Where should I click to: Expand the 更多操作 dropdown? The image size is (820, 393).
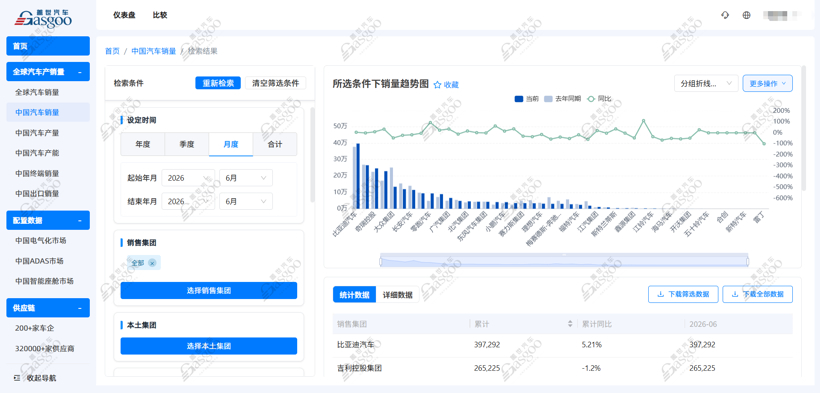click(x=768, y=83)
